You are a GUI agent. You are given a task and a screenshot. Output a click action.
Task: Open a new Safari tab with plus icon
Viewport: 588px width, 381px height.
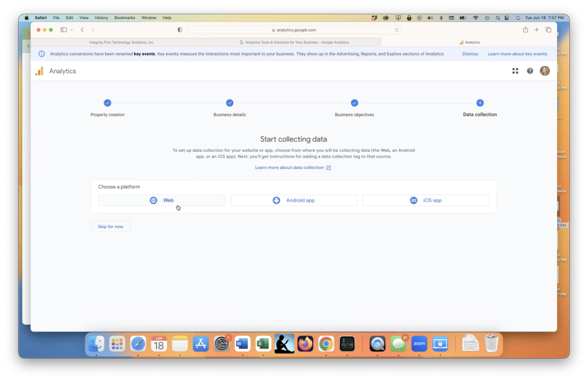pos(537,30)
